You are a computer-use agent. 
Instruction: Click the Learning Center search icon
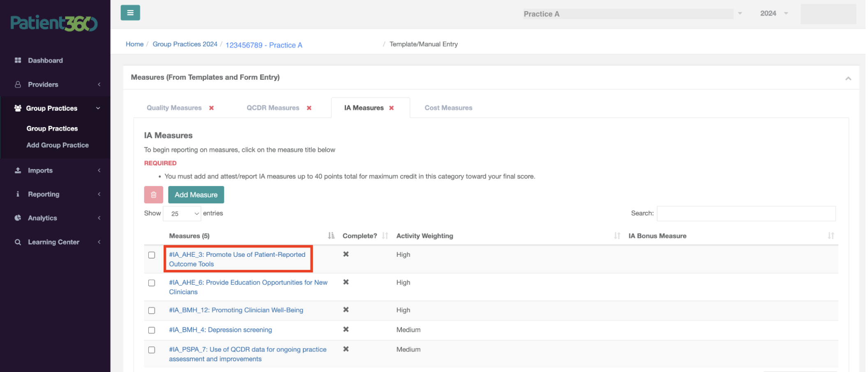[18, 242]
